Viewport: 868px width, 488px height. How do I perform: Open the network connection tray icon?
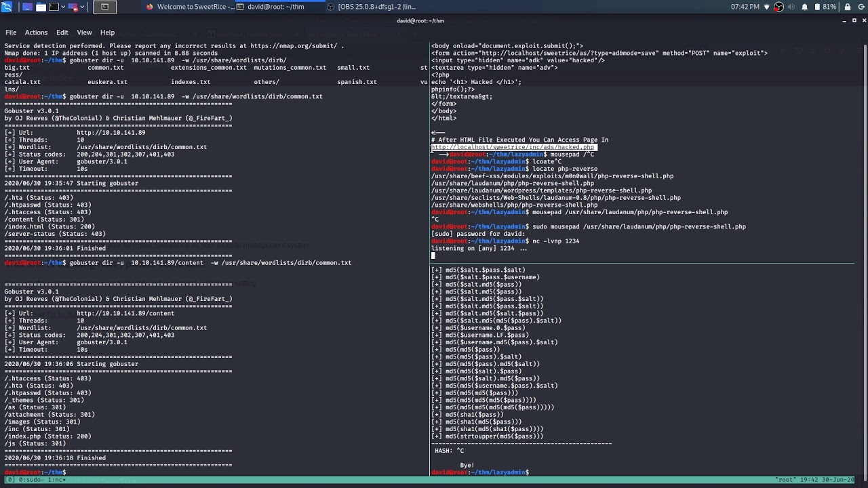coord(767,7)
